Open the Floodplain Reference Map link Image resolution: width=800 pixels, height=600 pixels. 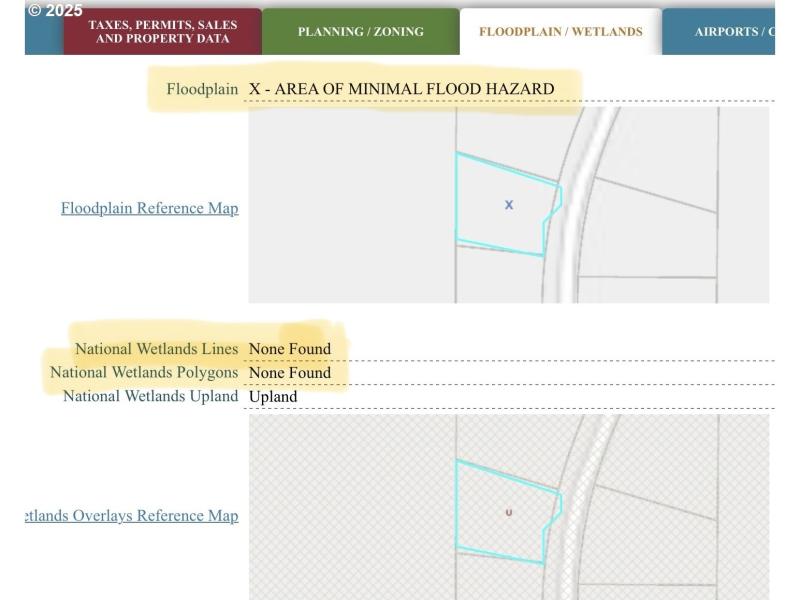pos(149,208)
